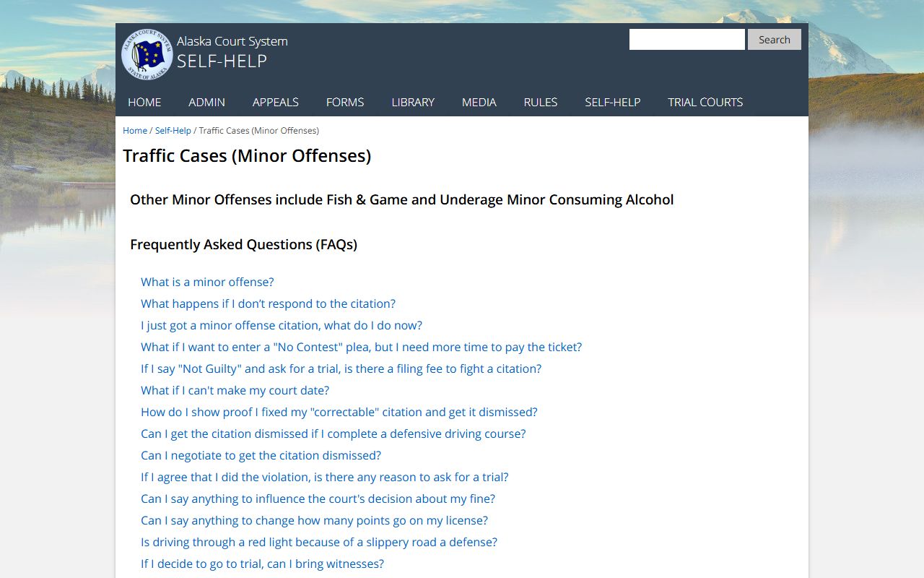This screenshot has height=578, width=924.
Task: Click the Search button
Action: (775, 40)
